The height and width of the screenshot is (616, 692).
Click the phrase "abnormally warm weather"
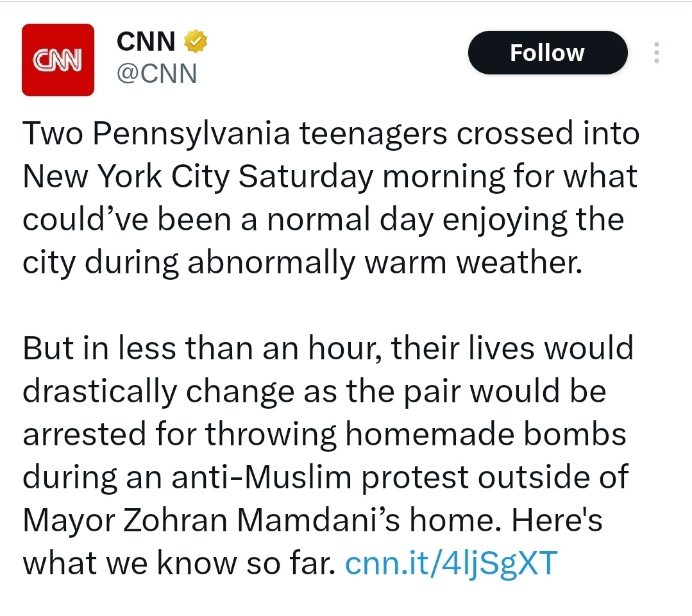[x=383, y=262]
